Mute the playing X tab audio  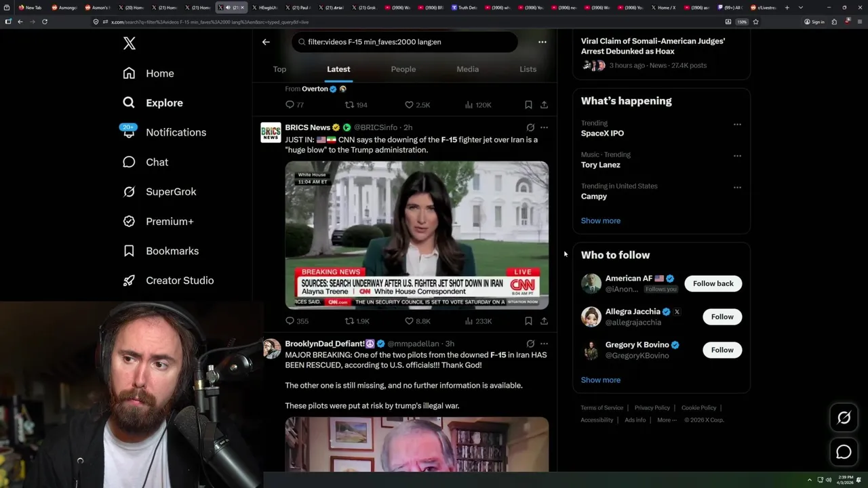228,7
